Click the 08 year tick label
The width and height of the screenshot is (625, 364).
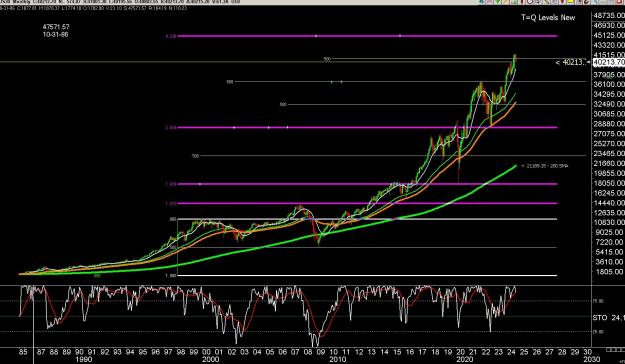308,352
